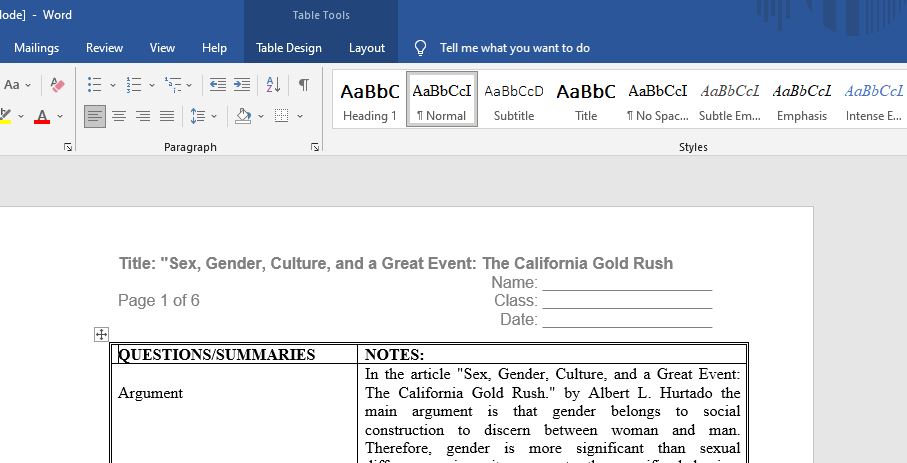Click the Date blank line

coord(627,320)
